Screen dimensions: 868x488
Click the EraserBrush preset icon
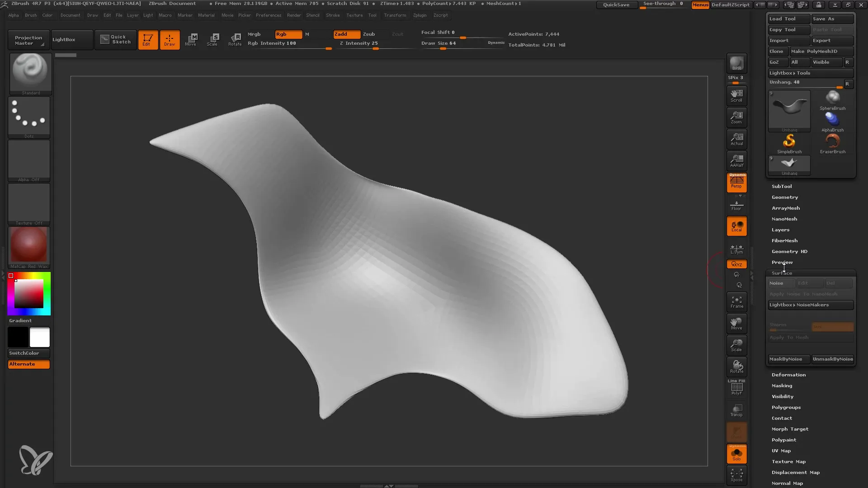click(833, 141)
